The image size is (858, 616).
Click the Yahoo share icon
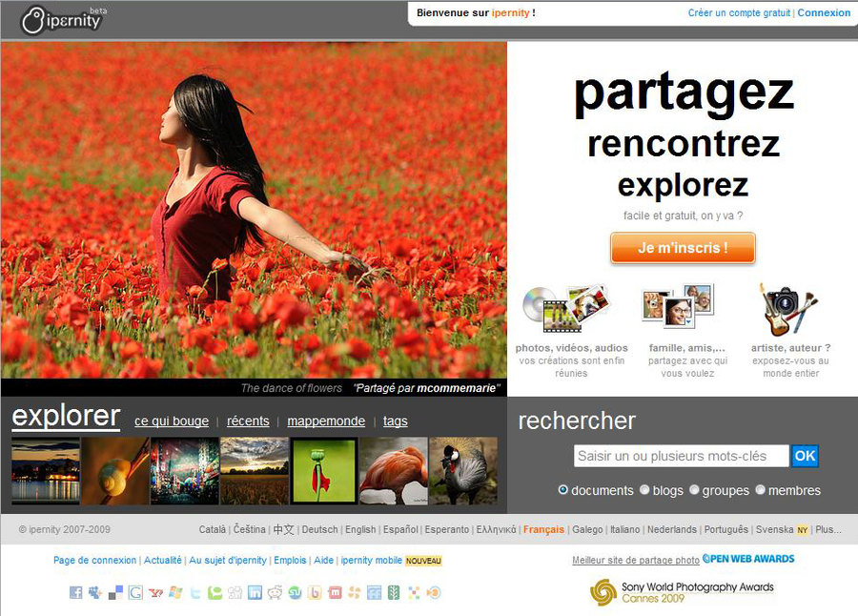click(x=156, y=592)
